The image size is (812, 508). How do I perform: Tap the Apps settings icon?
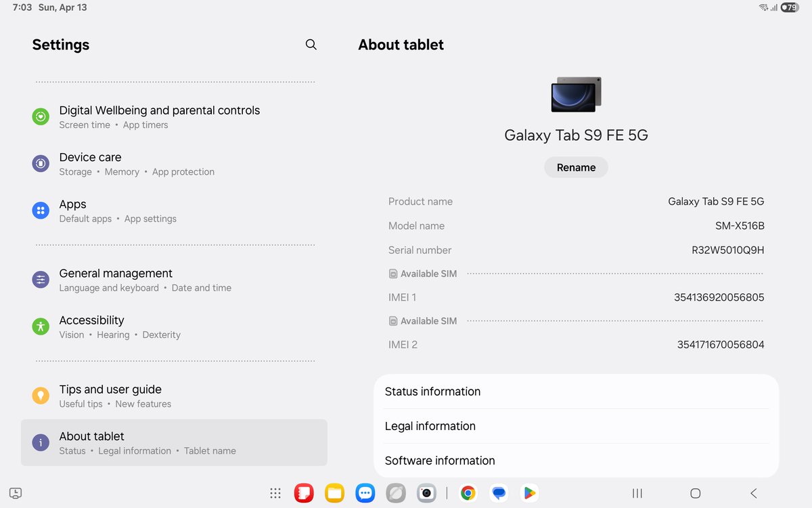[41, 211]
